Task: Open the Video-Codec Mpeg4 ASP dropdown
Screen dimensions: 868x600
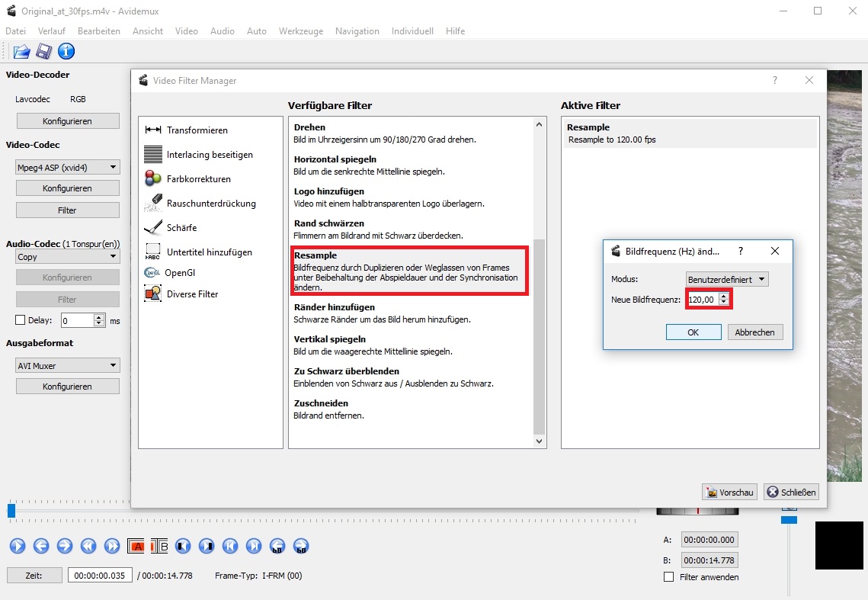Action: tap(68, 168)
